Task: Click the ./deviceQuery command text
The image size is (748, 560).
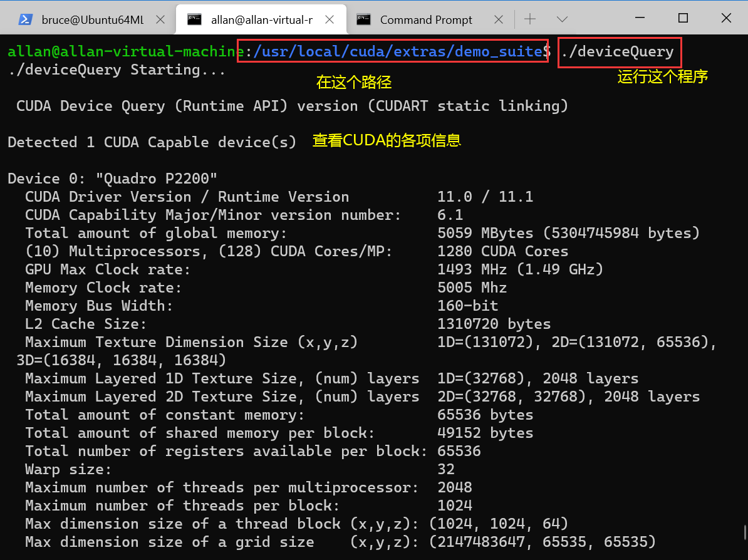Action: (617, 51)
